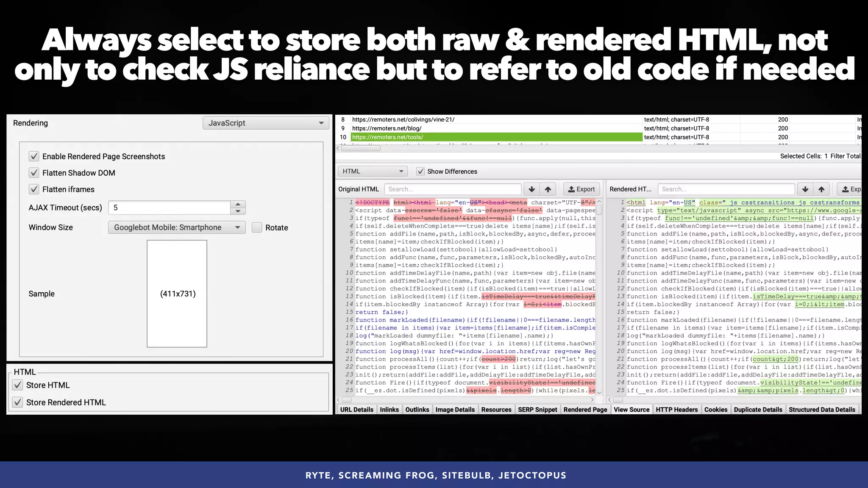The width and height of the screenshot is (868, 488).
Task: Toggle Flatten iframes checkbox
Action: coord(34,189)
